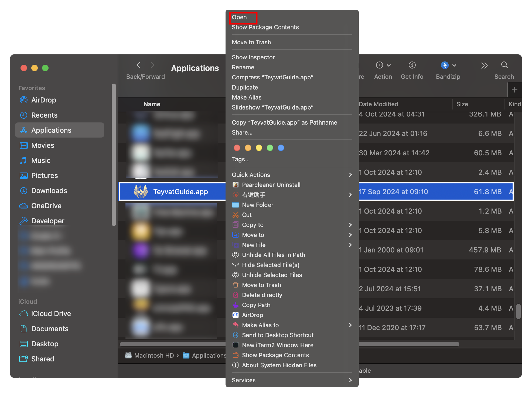The height and width of the screenshot is (397, 532).
Task: Choose Open from the context menu
Action: point(239,17)
